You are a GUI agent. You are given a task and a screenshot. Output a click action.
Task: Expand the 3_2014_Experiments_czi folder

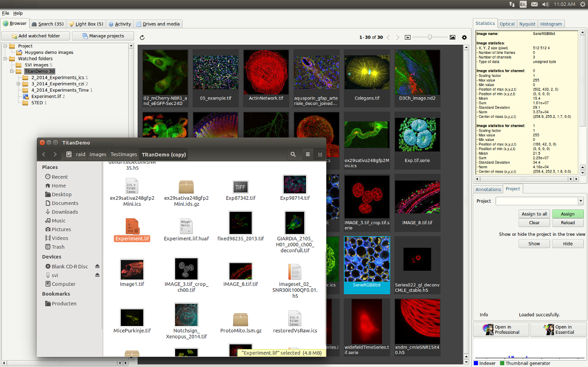pyautogui.click(x=18, y=84)
